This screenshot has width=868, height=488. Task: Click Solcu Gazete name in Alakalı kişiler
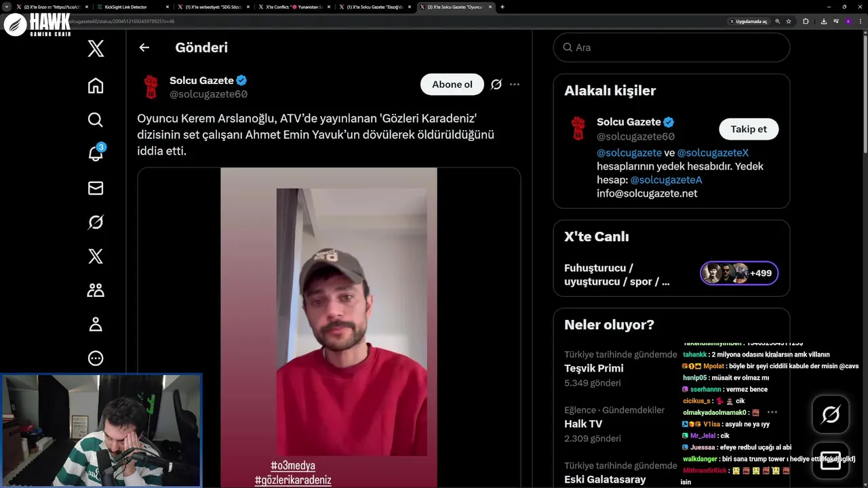coord(629,122)
